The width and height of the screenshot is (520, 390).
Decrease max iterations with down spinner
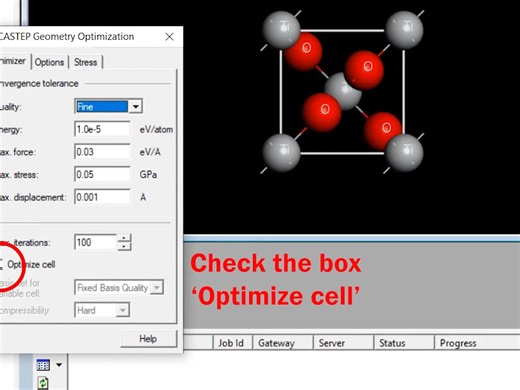[125, 246]
